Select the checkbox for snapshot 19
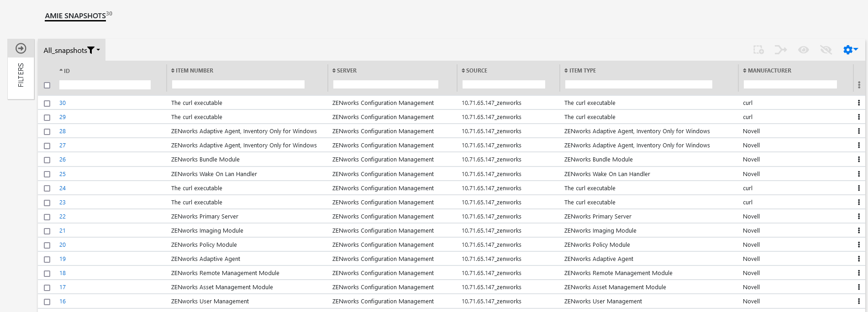This screenshot has width=868, height=312. [47, 260]
